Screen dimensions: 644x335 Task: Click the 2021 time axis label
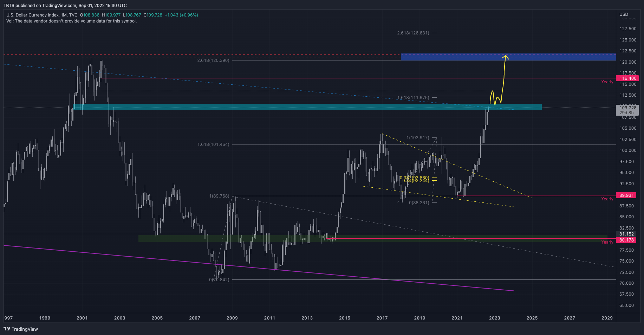pos(457,318)
